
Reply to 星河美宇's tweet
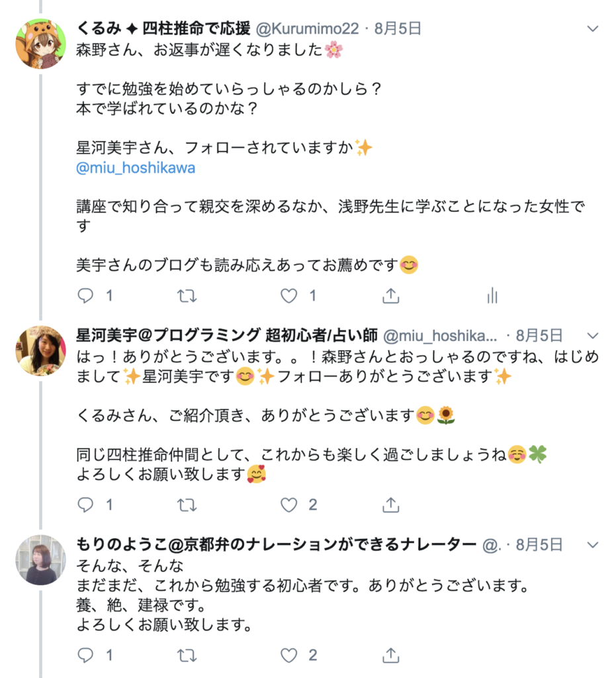point(86,505)
